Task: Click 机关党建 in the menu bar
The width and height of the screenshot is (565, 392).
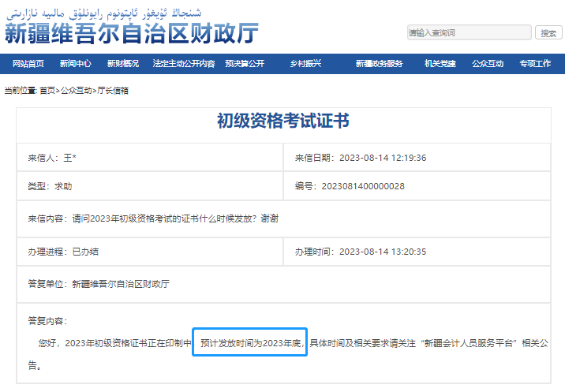Action: point(440,64)
